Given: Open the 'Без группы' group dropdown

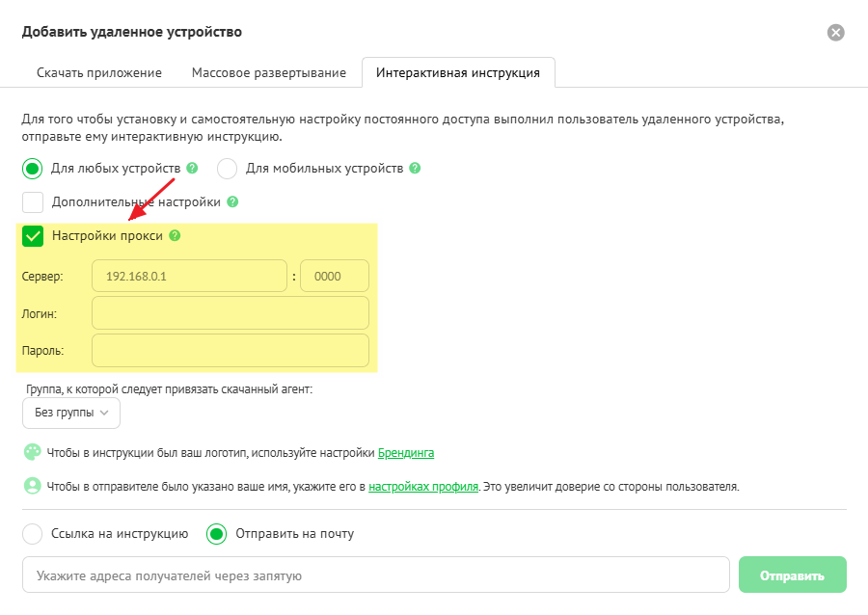Looking at the screenshot, I should pyautogui.click(x=71, y=413).
